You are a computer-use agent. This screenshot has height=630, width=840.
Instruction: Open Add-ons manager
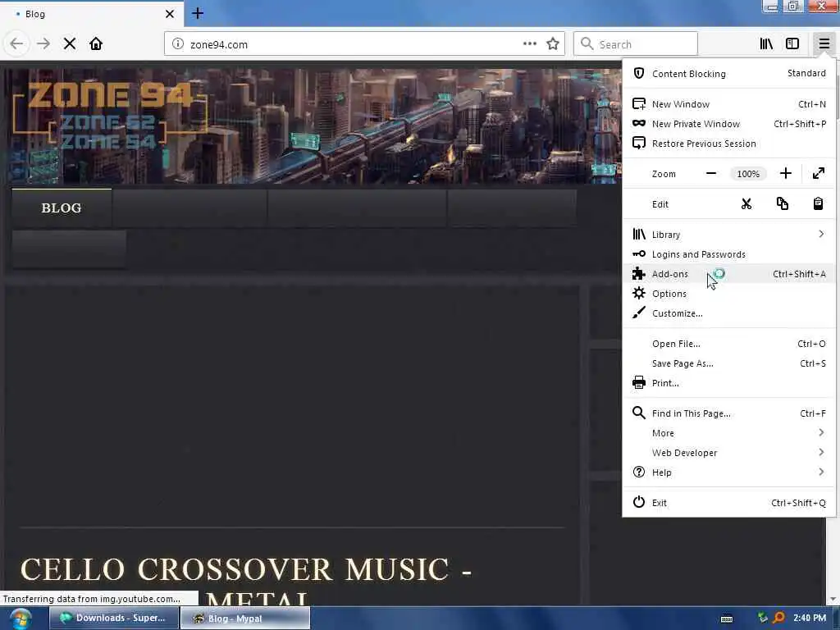pos(728,274)
